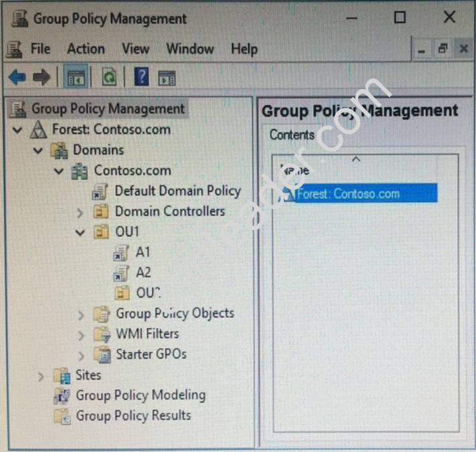Screen dimensions: 476x452
Task: Collapse the Contoso.com domain node
Action: [59, 171]
